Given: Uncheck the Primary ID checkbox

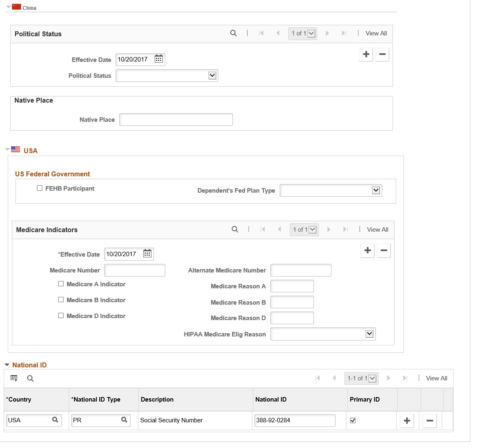Looking at the screenshot, I should pos(353,420).
